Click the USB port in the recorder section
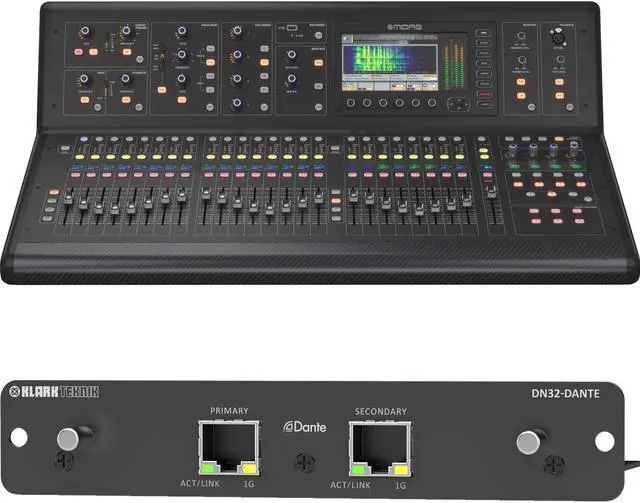 click(x=291, y=28)
